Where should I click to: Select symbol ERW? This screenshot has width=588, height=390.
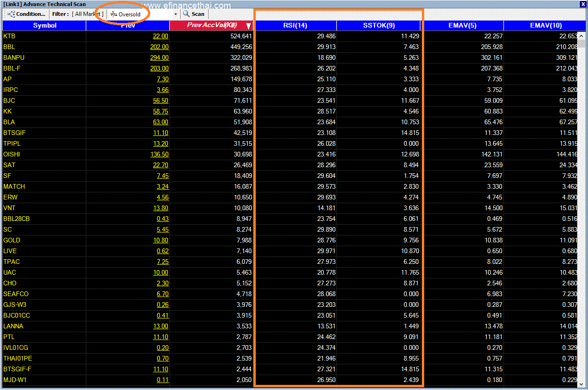click(10, 197)
